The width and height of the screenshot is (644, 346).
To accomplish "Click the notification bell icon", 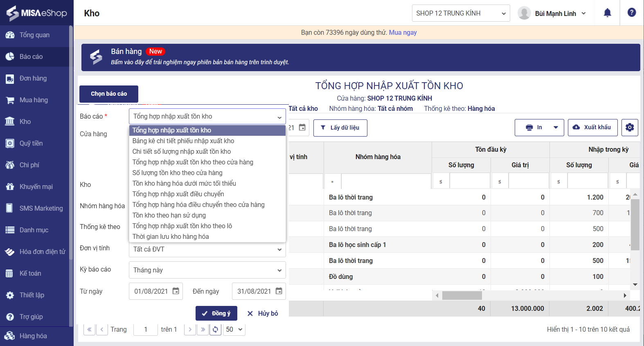I will [x=607, y=13].
